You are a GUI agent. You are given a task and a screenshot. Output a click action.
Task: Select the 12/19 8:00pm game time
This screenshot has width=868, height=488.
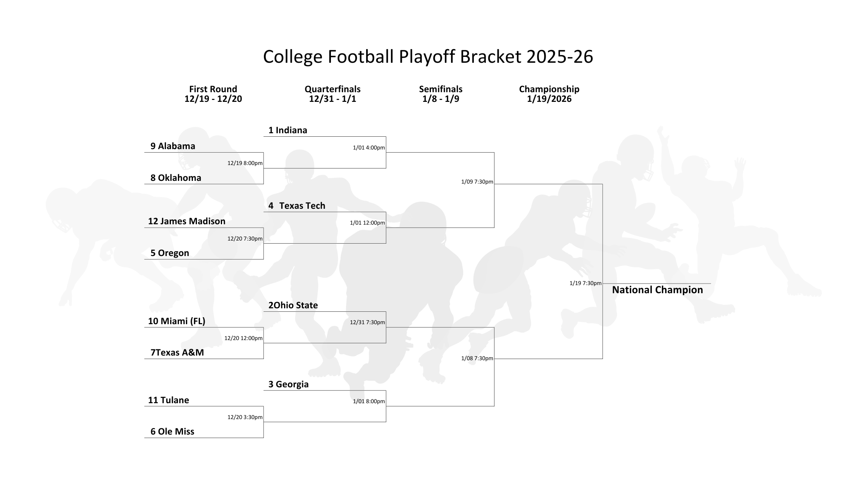tap(245, 163)
